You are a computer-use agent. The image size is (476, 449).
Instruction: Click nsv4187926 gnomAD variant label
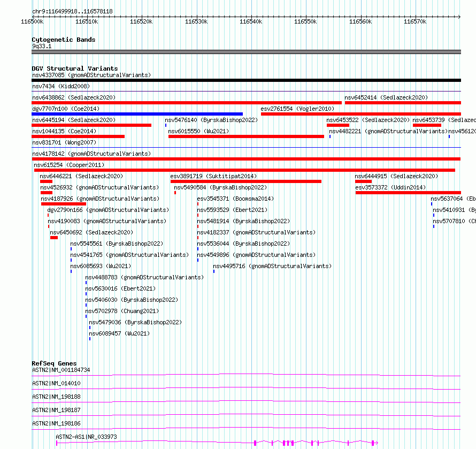click(x=100, y=199)
